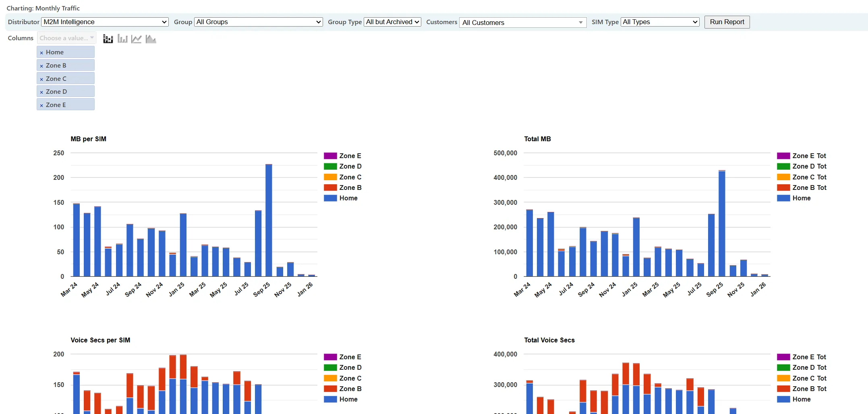Click Zone B Tot swatch in Total Voice Secs legend
868x414 pixels.
(x=783, y=389)
